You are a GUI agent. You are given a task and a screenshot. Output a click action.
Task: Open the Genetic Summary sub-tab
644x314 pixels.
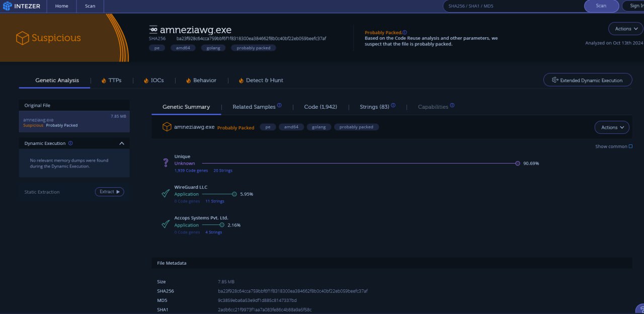point(186,107)
